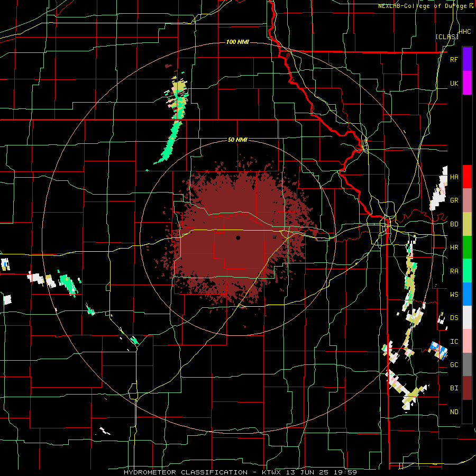This screenshot has height=476, width=476.
Task: Click the HA legend label
Action: pyautogui.click(x=454, y=177)
